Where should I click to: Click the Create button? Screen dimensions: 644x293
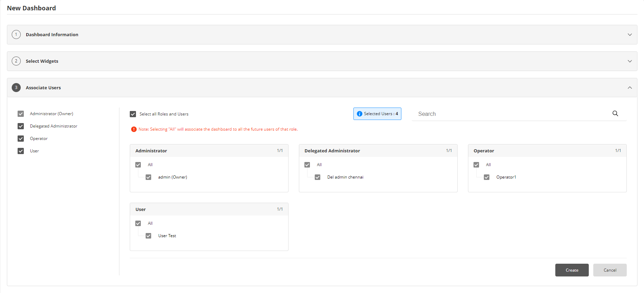click(572, 270)
